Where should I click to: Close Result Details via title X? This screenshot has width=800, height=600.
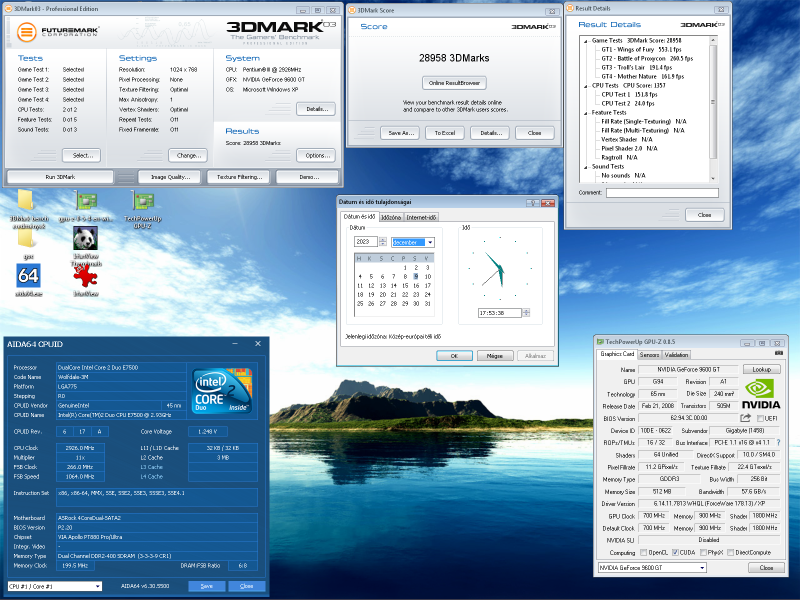721,9
